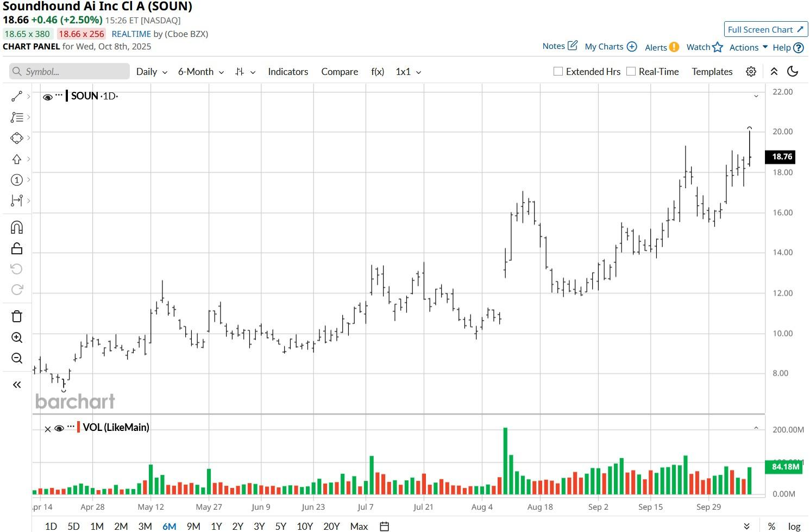Open the Daily frequency dropdown
Image resolution: width=810 pixels, height=532 pixels.
152,72
